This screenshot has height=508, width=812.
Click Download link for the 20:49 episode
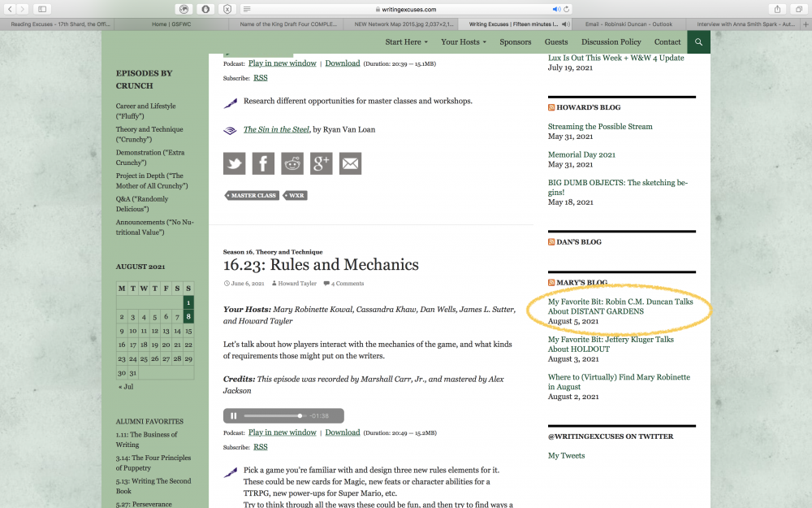click(343, 432)
